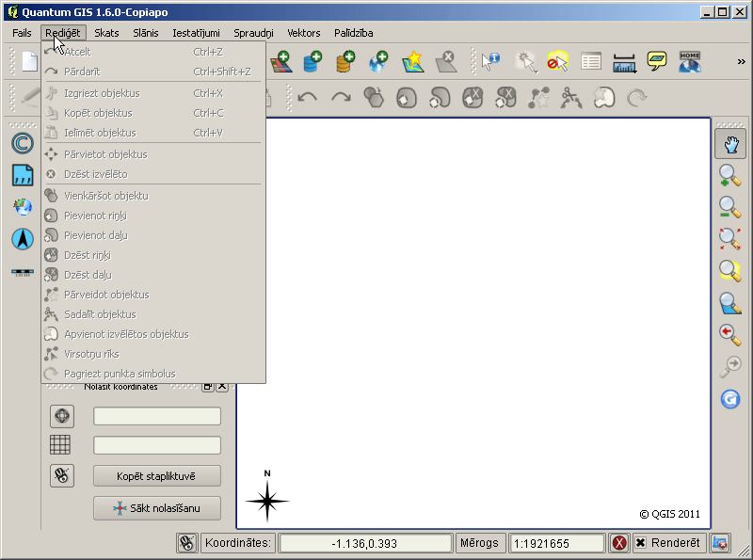
Task: Choose Dzēst izvēlēto menu entry
Action: tap(153, 174)
